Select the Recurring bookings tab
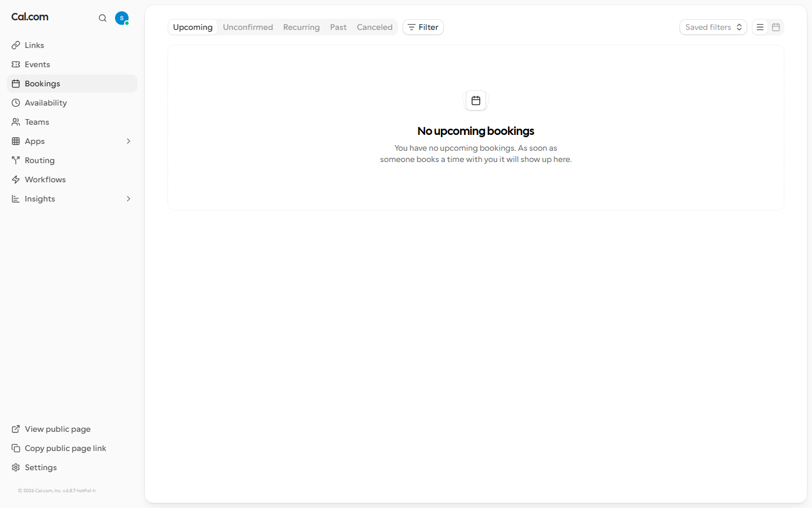 click(301, 27)
